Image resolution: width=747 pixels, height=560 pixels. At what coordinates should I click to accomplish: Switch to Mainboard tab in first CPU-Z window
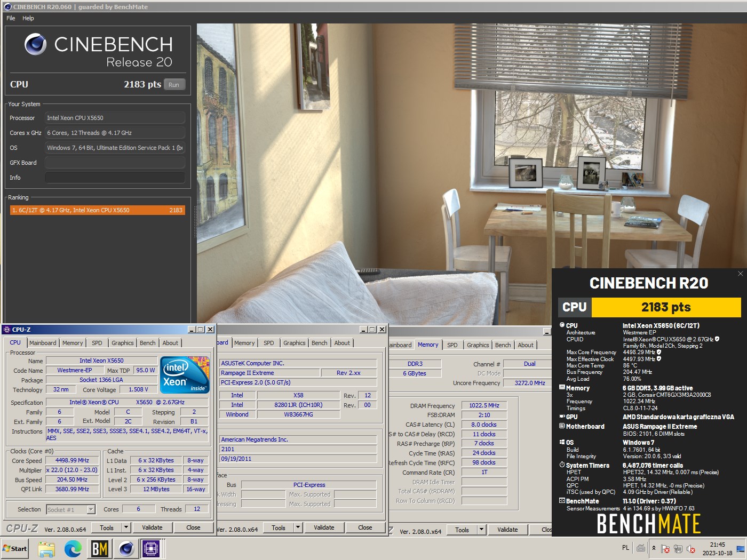click(x=43, y=343)
